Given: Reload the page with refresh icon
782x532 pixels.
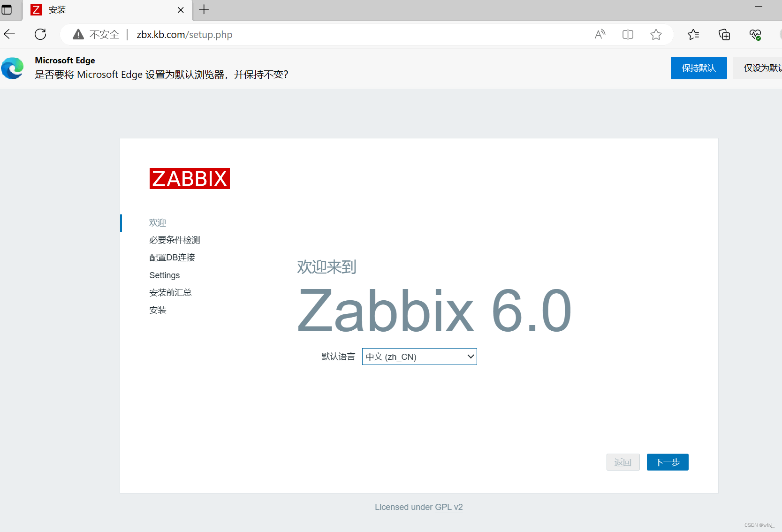Looking at the screenshot, I should [x=40, y=34].
